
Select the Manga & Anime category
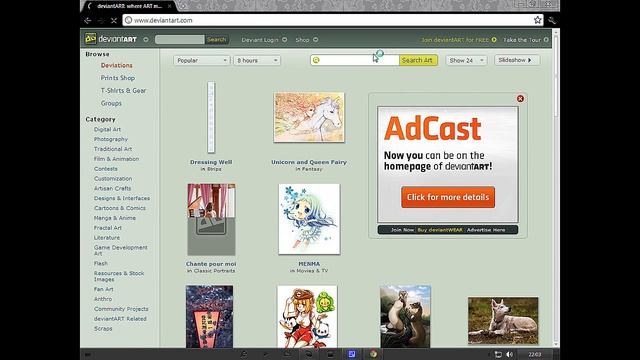click(115, 218)
